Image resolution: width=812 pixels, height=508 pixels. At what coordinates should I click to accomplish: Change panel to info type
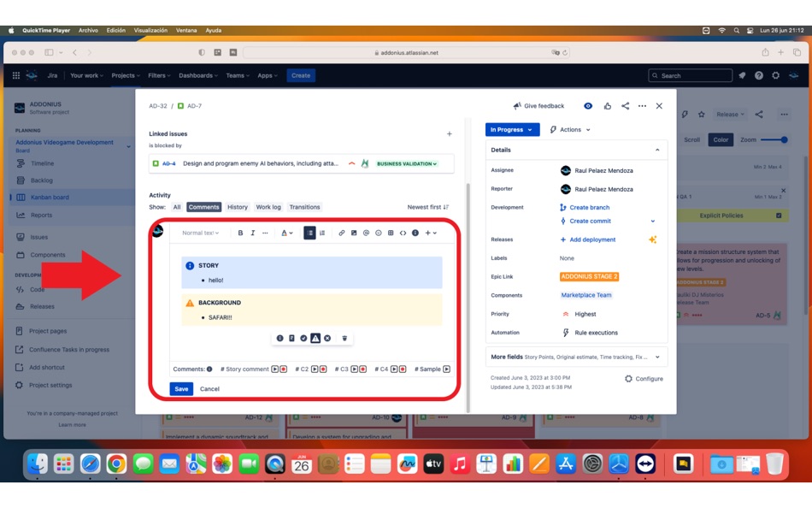279,338
